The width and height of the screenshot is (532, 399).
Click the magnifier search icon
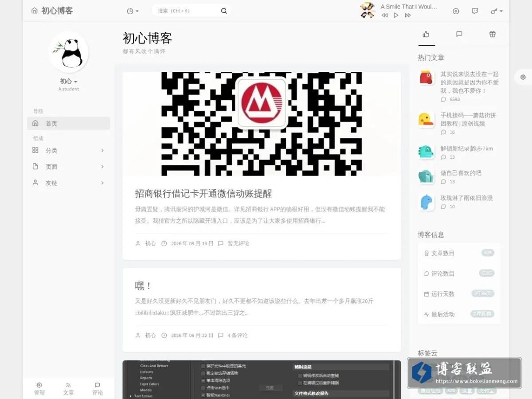click(224, 11)
